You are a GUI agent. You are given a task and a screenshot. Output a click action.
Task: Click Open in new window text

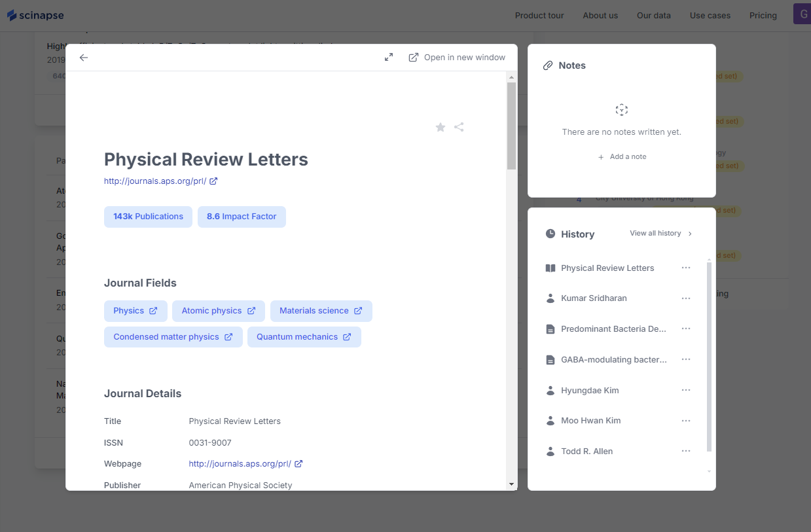465,58
